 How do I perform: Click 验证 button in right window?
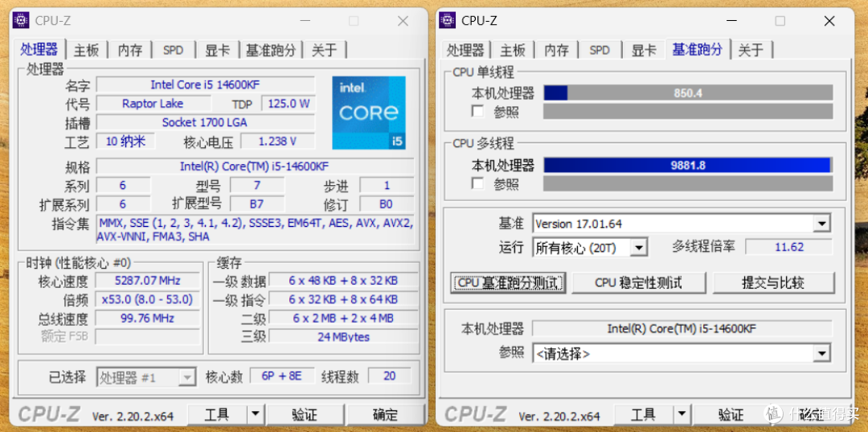[731, 413]
